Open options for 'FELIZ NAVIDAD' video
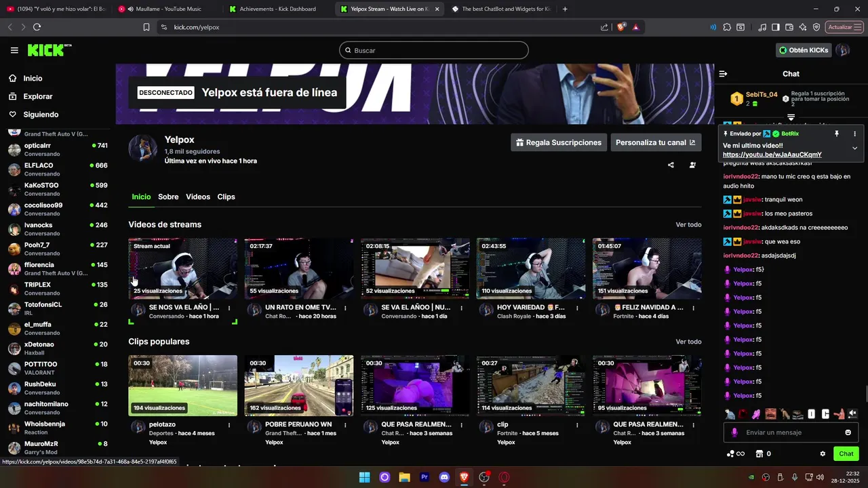Viewport: 868px width, 488px height. point(693,308)
